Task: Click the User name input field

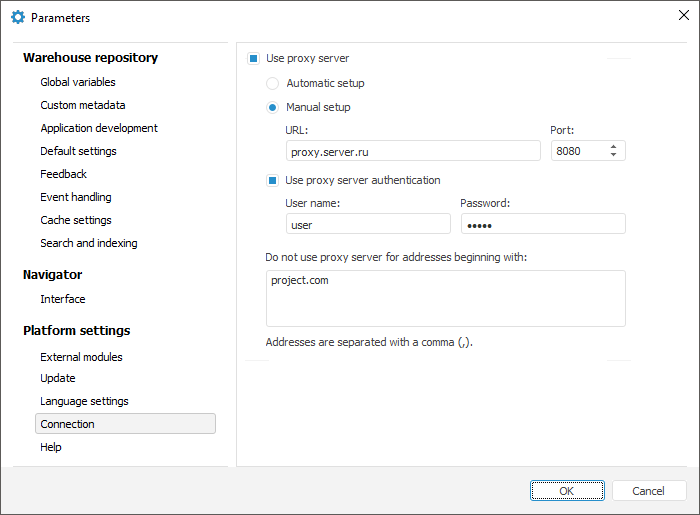Action: tap(368, 224)
